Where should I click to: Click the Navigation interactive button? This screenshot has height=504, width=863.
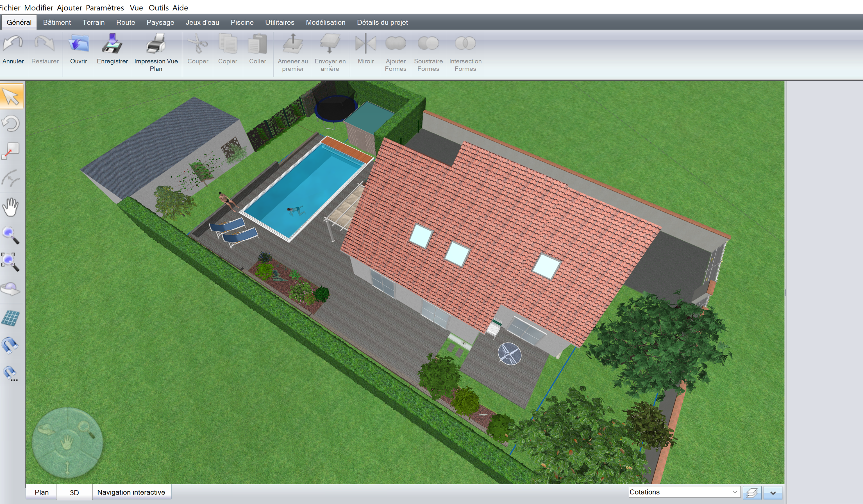(x=131, y=492)
